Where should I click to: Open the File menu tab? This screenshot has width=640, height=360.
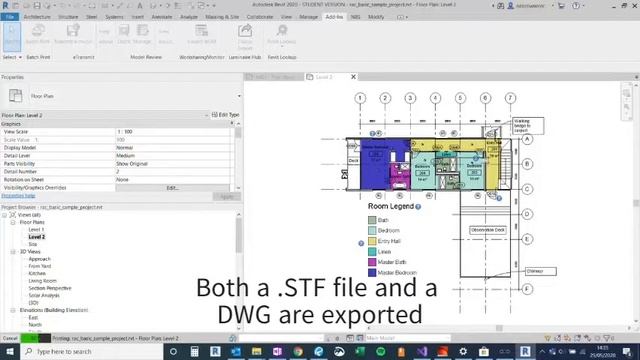coord(10,17)
